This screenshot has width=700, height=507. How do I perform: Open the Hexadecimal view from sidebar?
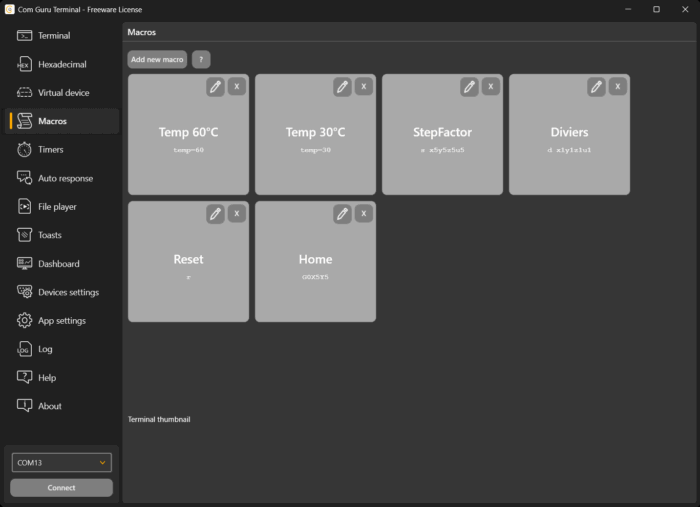(x=61, y=65)
